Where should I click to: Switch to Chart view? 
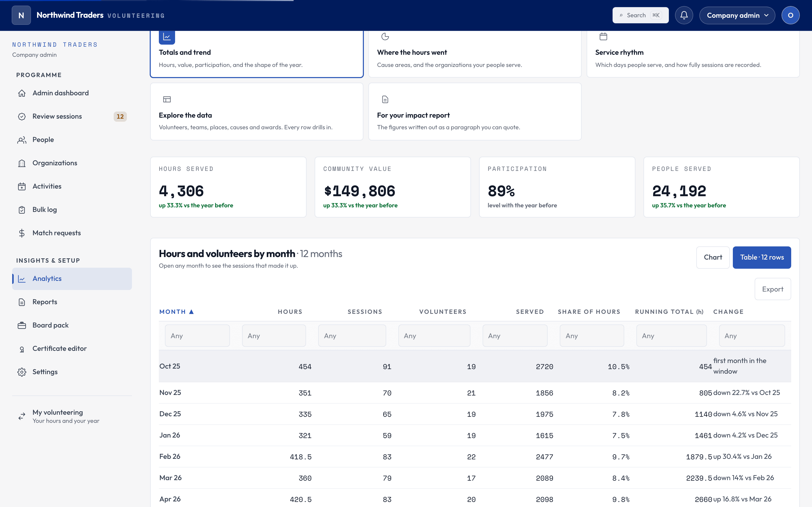pos(713,258)
